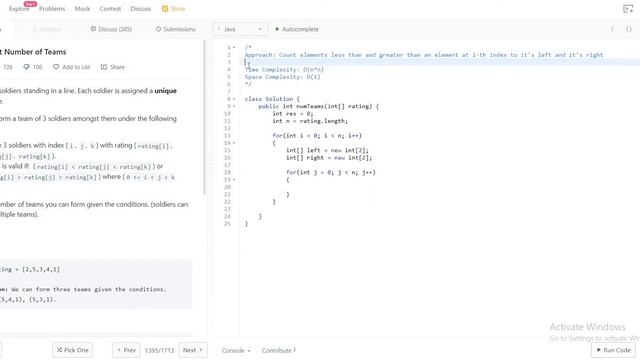Run the solution with Run Code

613,350
